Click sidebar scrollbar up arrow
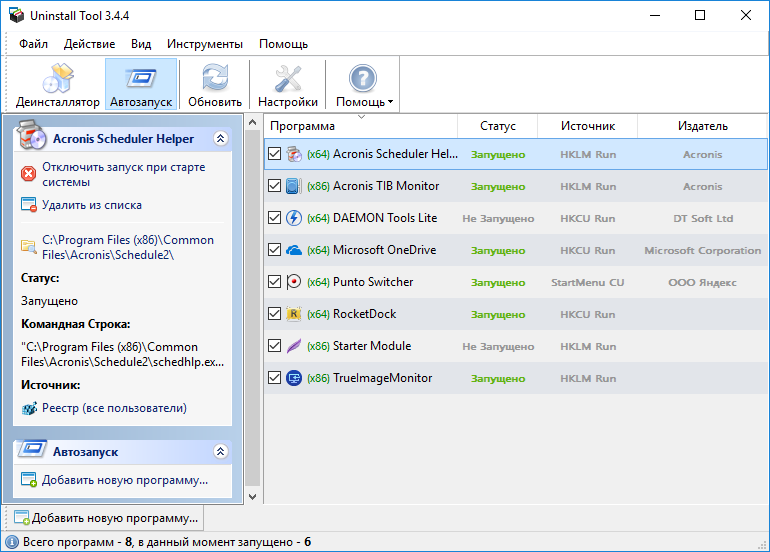This screenshot has height=552, width=770. click(x=252, y=122)
